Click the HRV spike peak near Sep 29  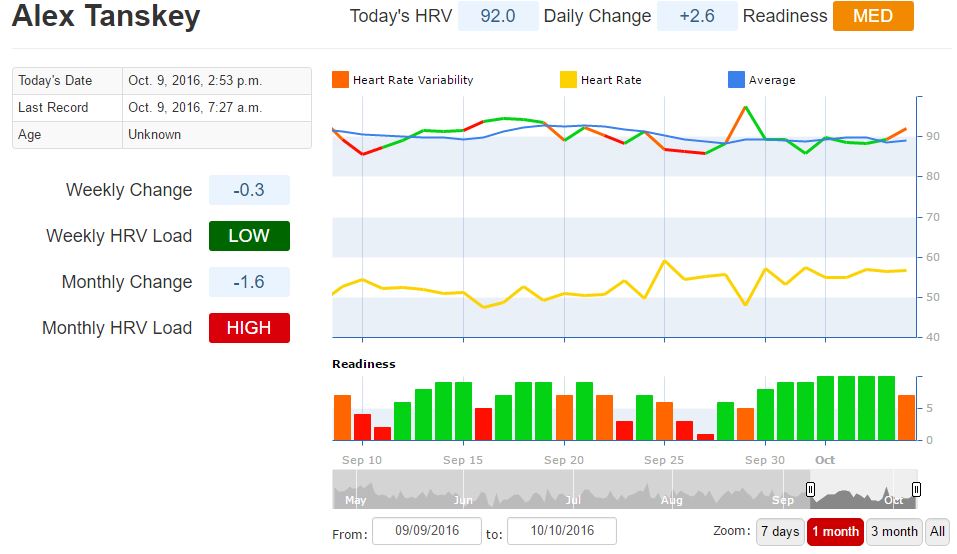[x=745, y=107]
